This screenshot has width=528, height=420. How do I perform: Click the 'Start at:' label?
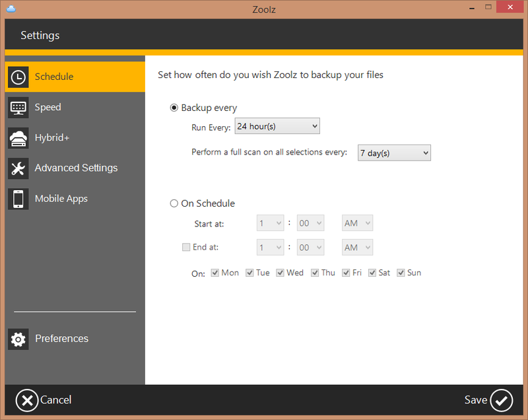[x=209, y=224]
